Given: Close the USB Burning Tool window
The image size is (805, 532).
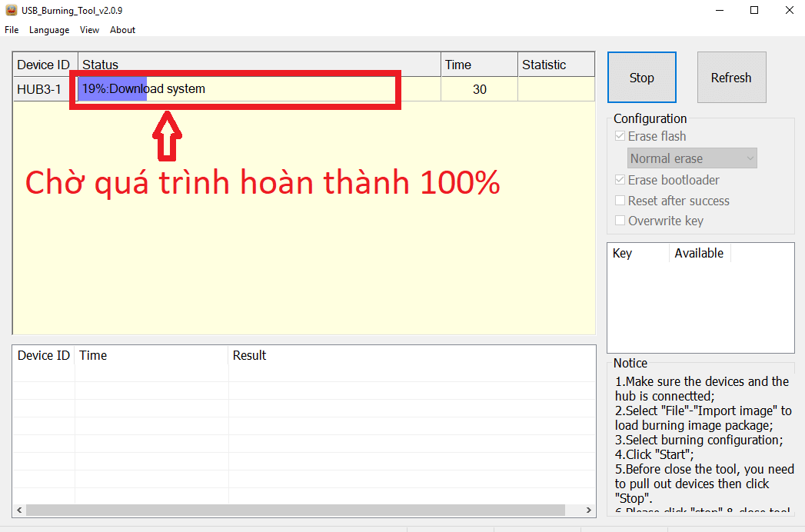Looking at the screenshot, I should 789,10.
